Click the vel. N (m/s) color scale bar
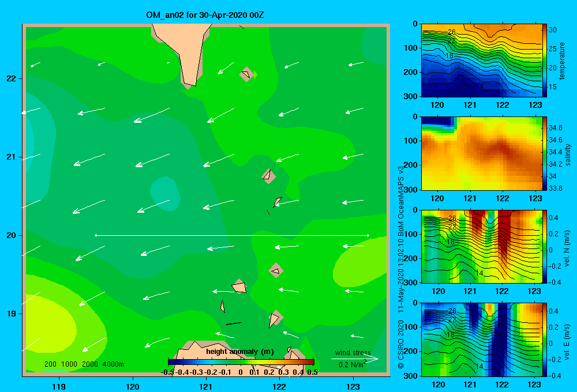Image resolution: width=577 pixels, height=392 pixels. [x=545, y=246]
